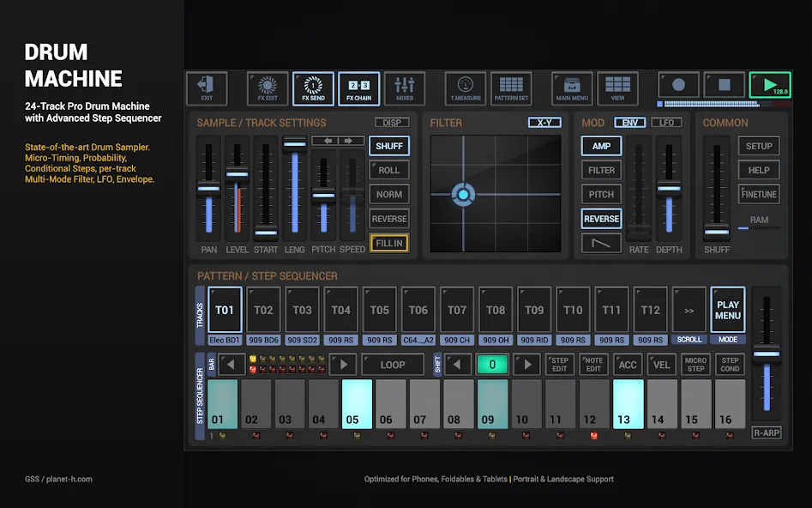
Task: Open the FX EDIT panel
Action: pos(268,88)
